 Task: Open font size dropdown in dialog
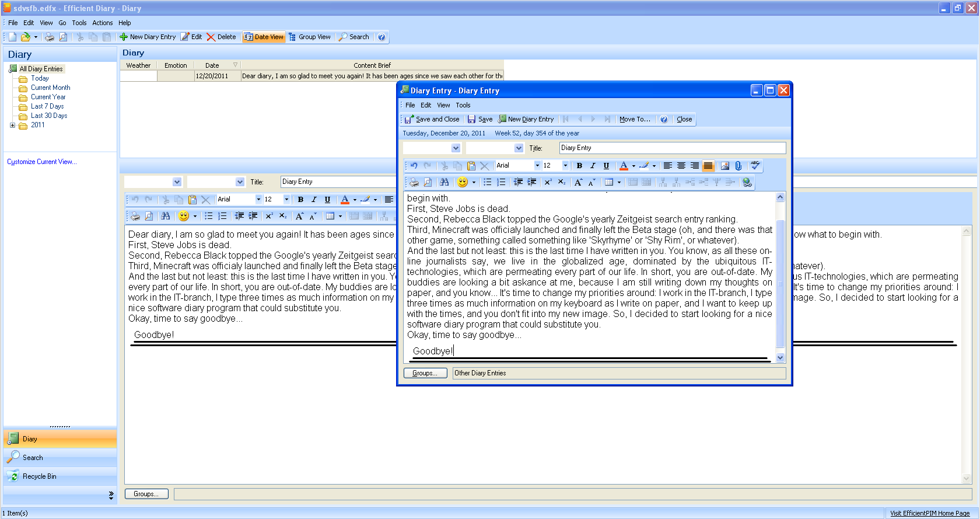pos(565,166)
